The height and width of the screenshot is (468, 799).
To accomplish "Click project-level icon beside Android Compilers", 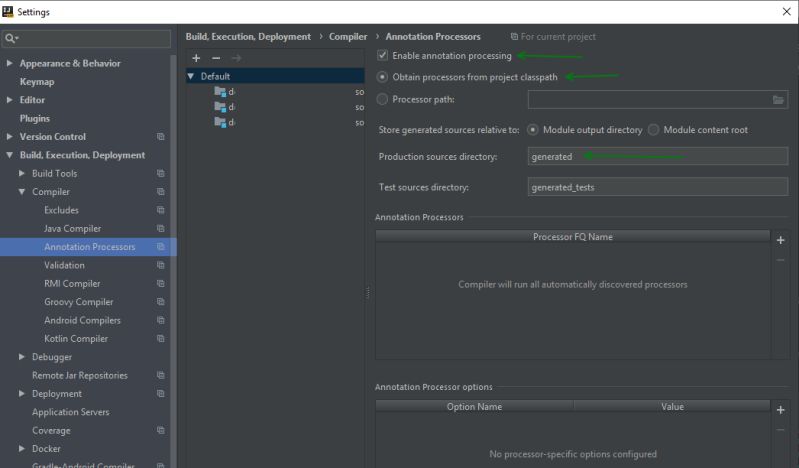I will click(x=161, y=320).
